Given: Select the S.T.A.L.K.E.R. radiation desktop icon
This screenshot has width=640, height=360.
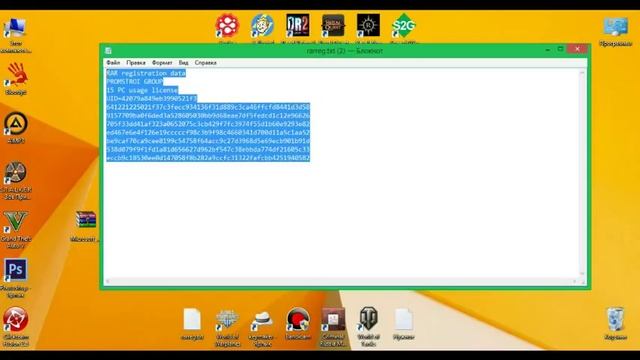Looking at the screenshot, I should (x=16, y=172).
